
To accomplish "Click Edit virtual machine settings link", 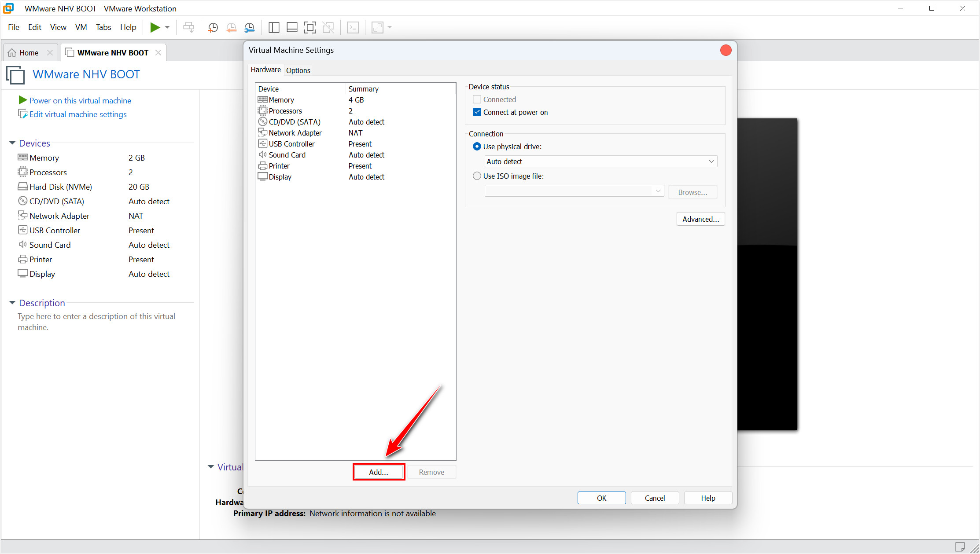I will click(78, 114).
